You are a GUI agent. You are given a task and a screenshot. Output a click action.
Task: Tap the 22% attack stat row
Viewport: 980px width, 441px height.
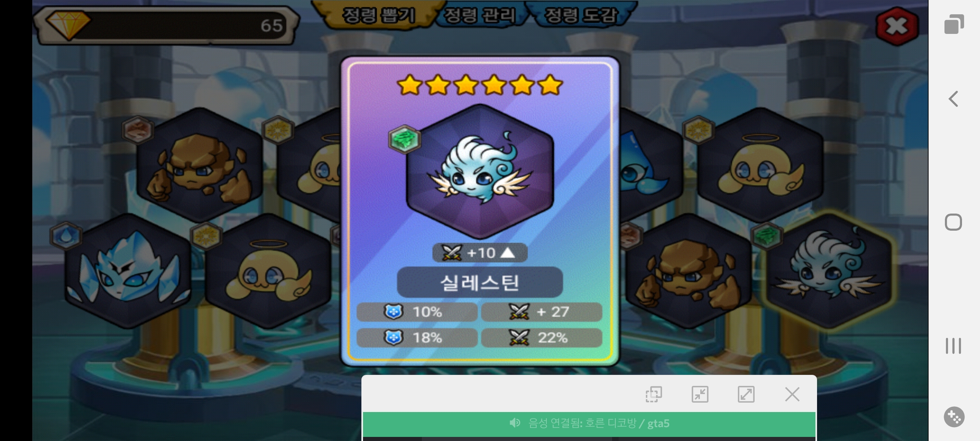pyautogui.click(x=541, y=338)
